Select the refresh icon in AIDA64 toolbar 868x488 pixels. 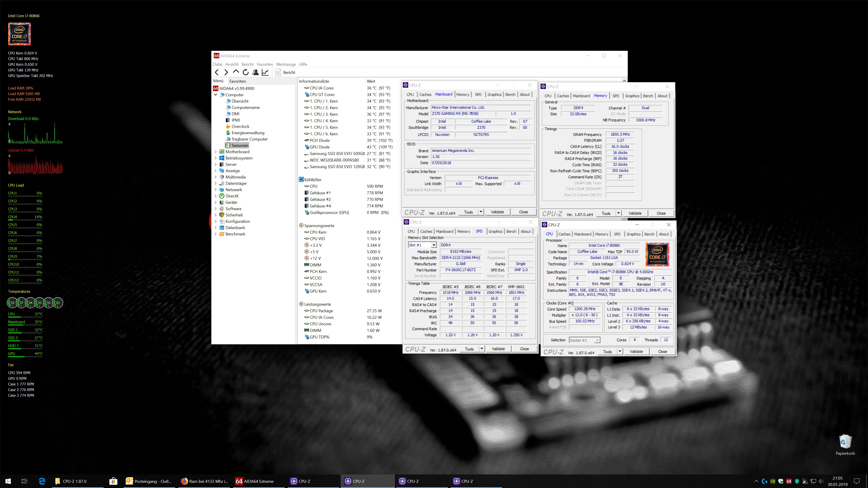245,72
